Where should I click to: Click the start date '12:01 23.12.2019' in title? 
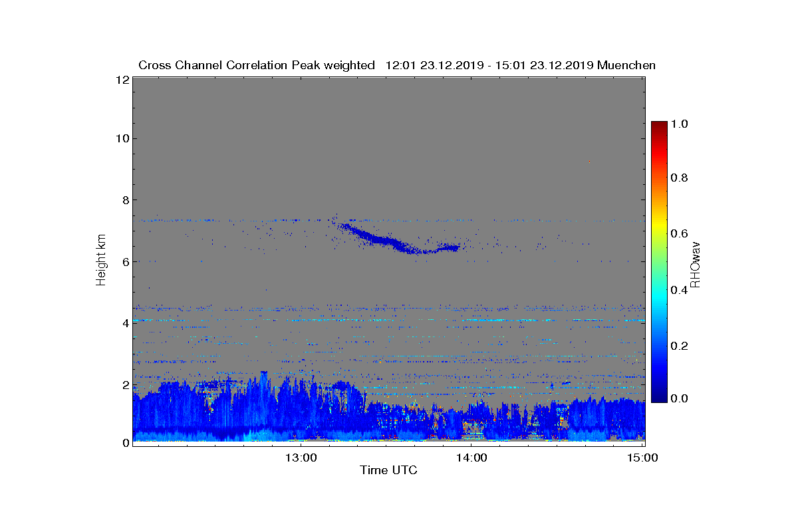[434, 65]
